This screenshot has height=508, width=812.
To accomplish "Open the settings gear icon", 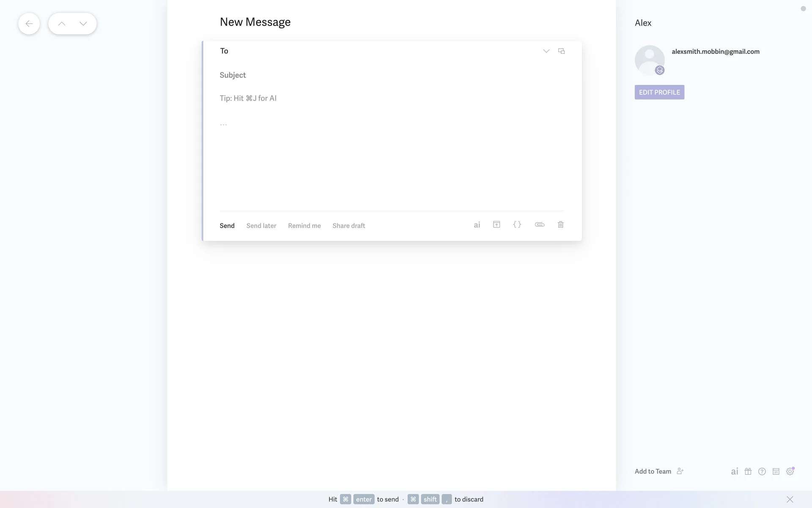I will [x=790, y=472].
